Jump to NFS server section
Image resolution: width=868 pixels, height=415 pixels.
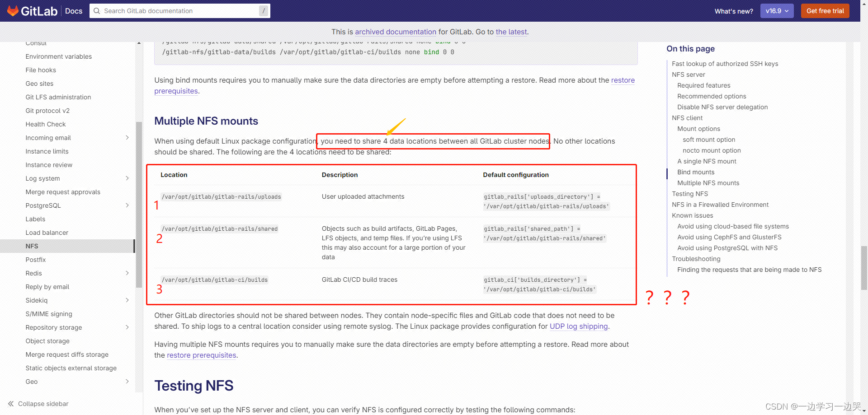(688, 75)
